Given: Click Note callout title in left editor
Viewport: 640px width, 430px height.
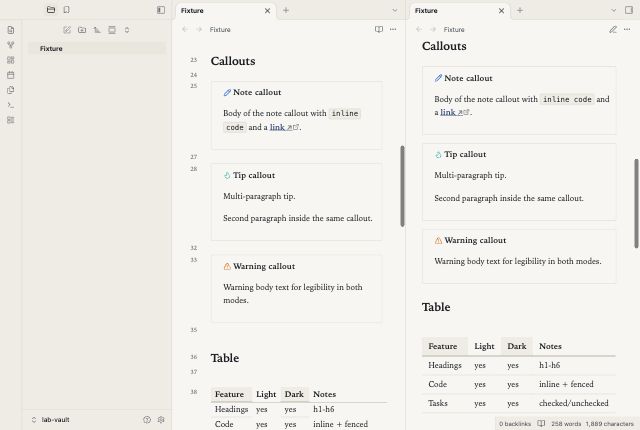Looking at the screenshot, I should pos(257,92).
